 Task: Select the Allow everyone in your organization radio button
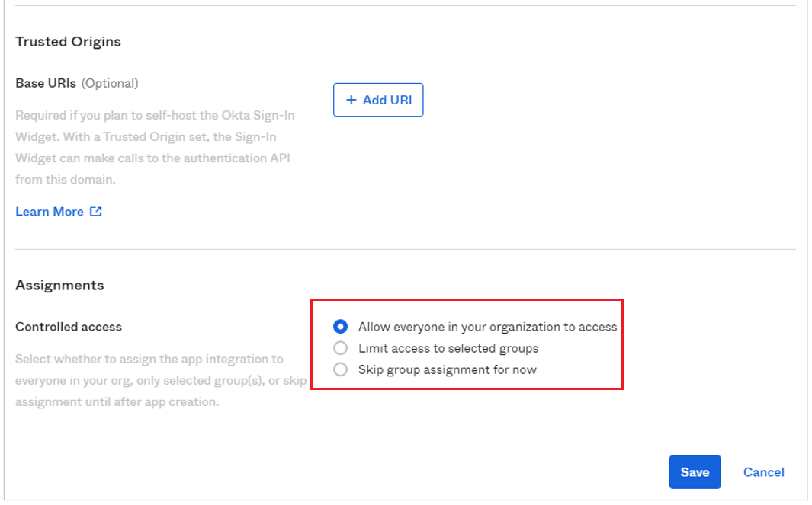click(341, 327)
